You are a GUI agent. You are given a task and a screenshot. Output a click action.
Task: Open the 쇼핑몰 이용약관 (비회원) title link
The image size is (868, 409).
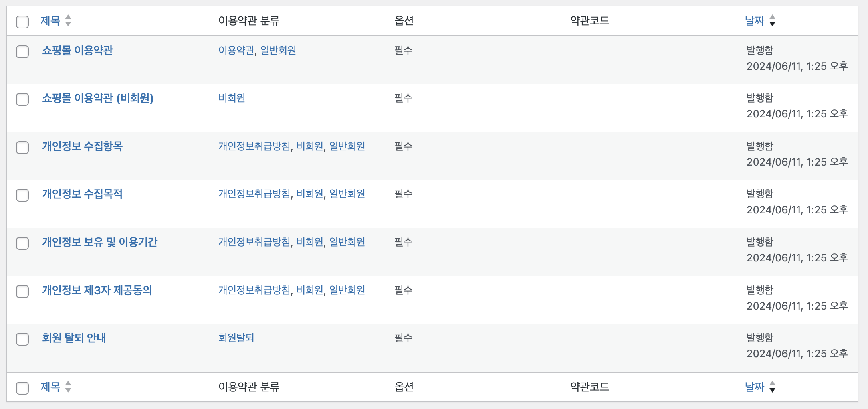(x=98, y=98)
